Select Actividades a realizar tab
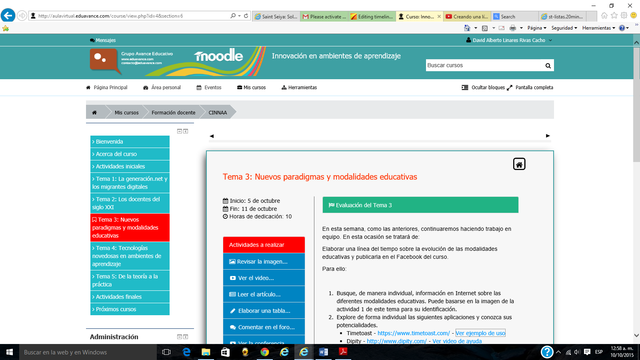Image resolution: width=640 pixels, height=360 pixels. pos(264,245)
